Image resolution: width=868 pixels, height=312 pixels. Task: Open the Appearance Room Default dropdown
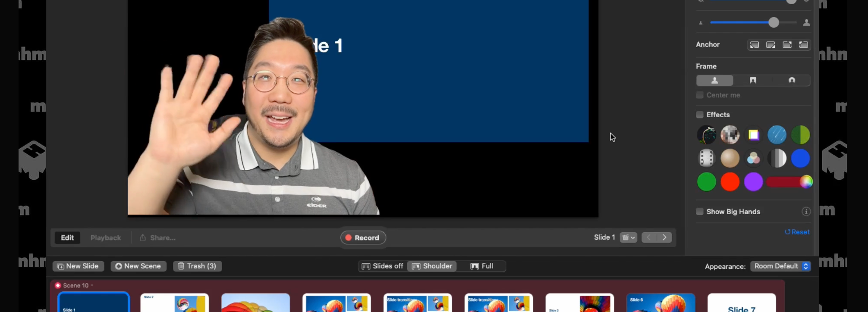click(x=780, y=266)
